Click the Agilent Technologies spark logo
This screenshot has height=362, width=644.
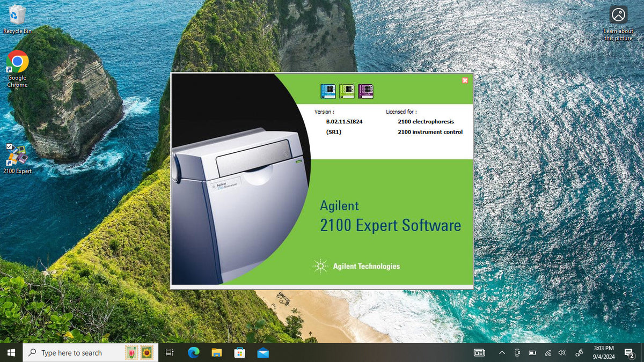(320, 265)
